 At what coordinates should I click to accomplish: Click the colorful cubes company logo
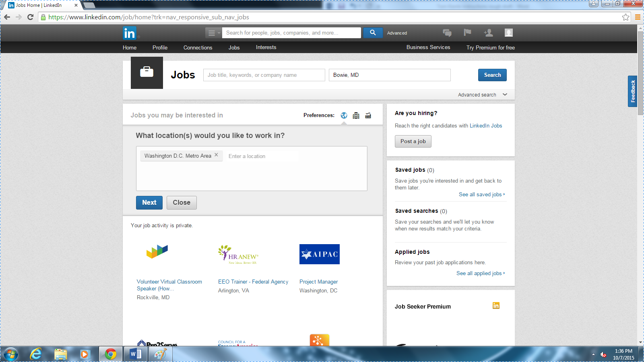point(157,251)
